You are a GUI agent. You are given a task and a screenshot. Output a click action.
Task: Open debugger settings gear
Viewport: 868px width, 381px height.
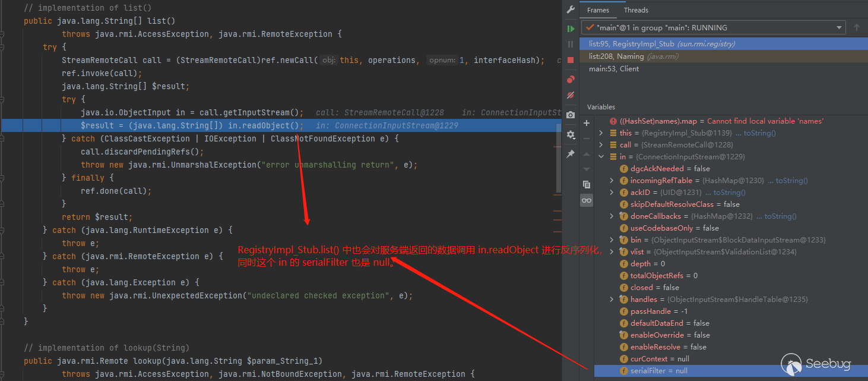571,134
